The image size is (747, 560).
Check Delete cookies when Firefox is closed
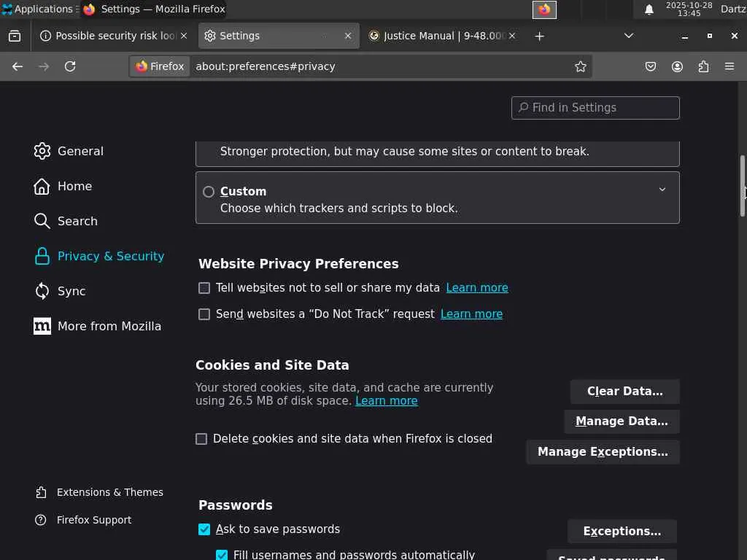point(201,439)
